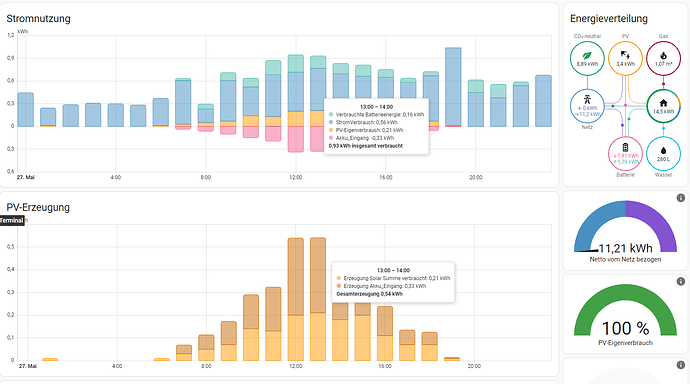Click the Terminal tooltip label
The width and height of the screenshot is (690, 384).
pos(11,221)
